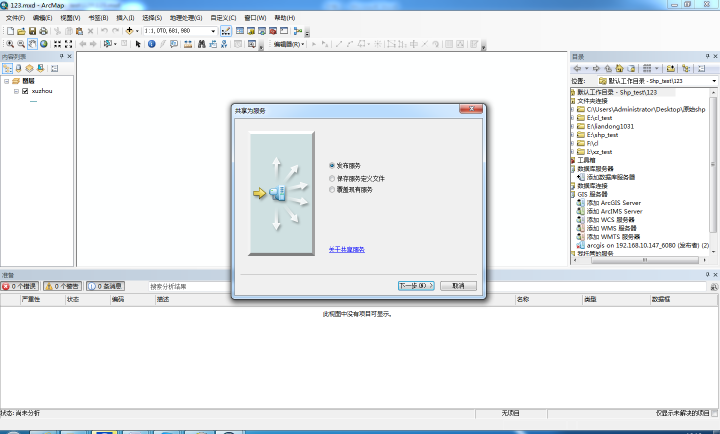Open the Catalog window toolbar icon
720x434 pixels.
tap(251, 31)
